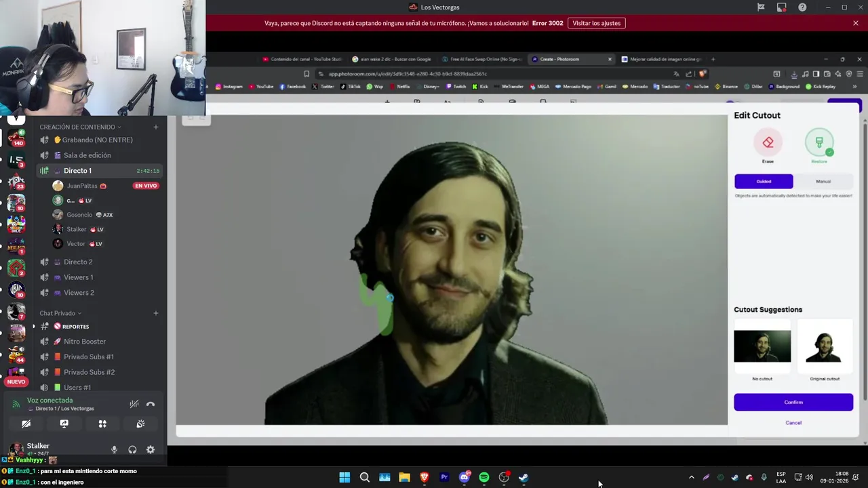
Task: Click 'Visitar los ajustes' in Discord banner
Action: click(596, 23)
